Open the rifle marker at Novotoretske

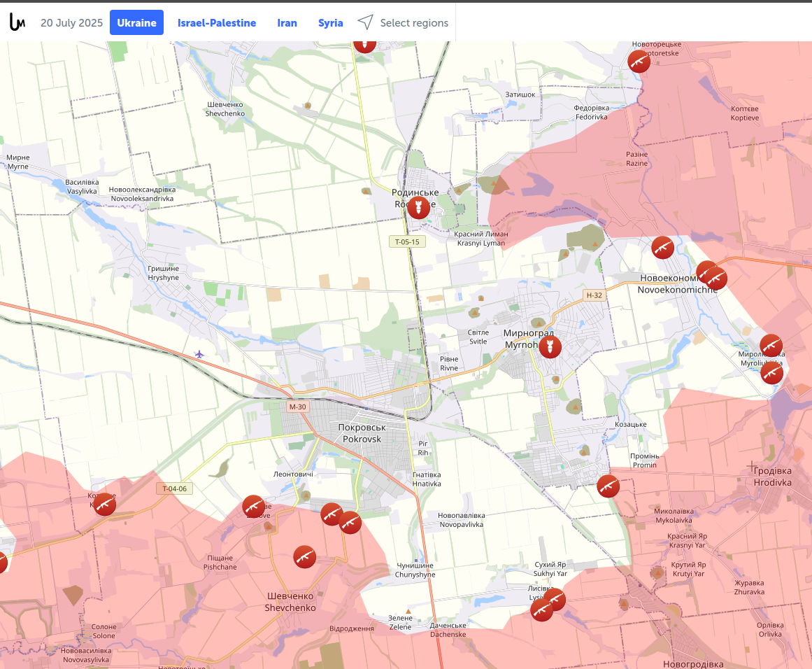pyautogui.click(x=639, y=61)
